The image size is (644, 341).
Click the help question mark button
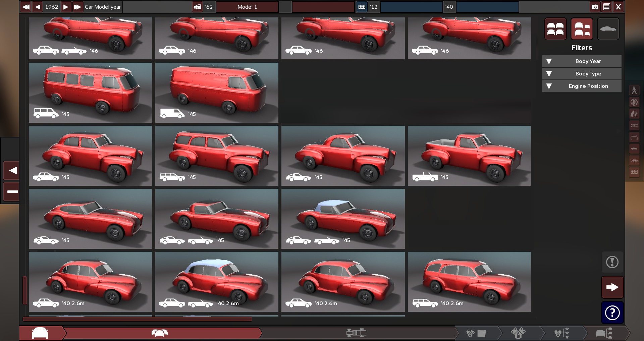(612, 313)
